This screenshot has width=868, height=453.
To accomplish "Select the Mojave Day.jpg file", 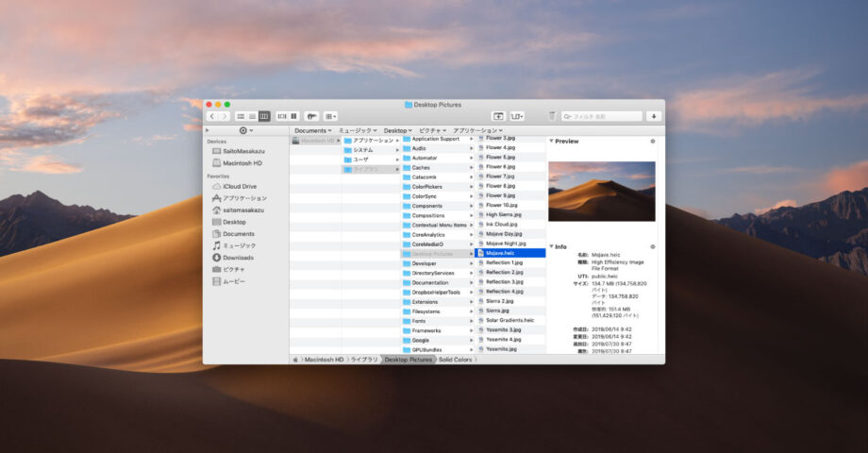I will click(503, 234).
